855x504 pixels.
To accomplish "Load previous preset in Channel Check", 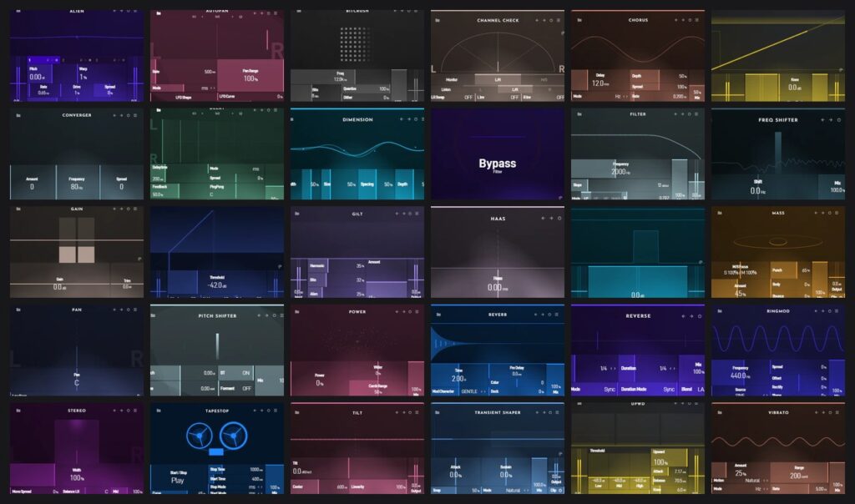I will 537,20.
